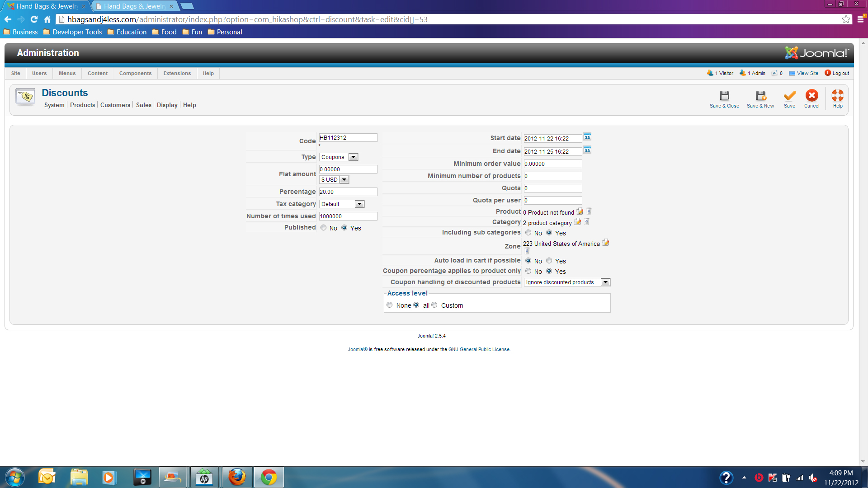Click into the Percentage input field

coord(348,192)
